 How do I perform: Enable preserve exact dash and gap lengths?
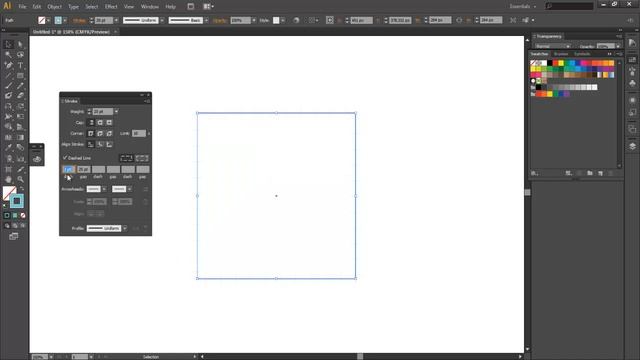(x=127, y=158)
